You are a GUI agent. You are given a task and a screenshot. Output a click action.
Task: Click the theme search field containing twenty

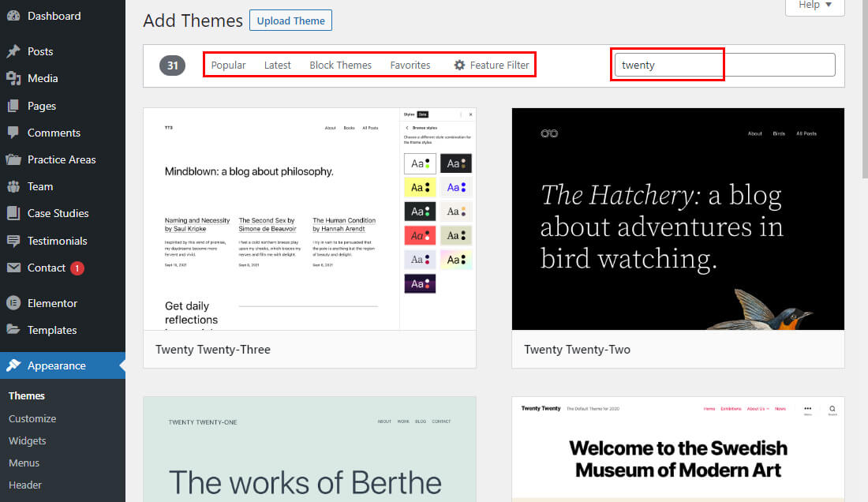pyautogui.click(x=724, y=65)
